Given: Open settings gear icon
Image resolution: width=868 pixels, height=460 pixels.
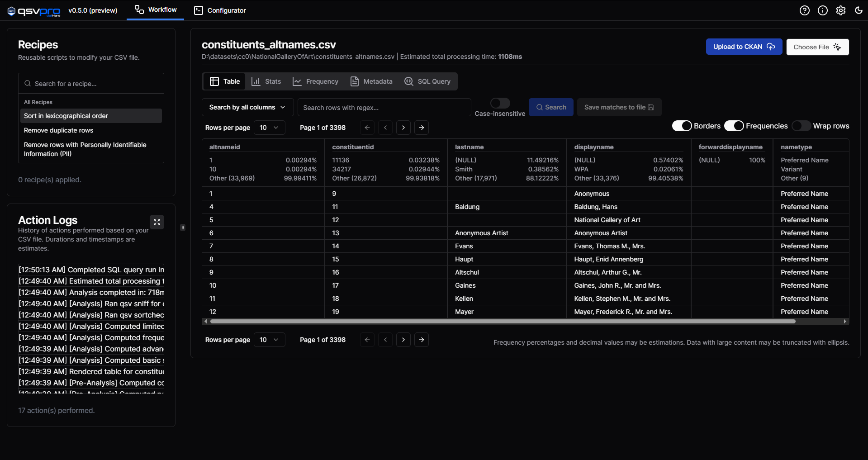Looking at the screenshot, I should pos(840,10).
